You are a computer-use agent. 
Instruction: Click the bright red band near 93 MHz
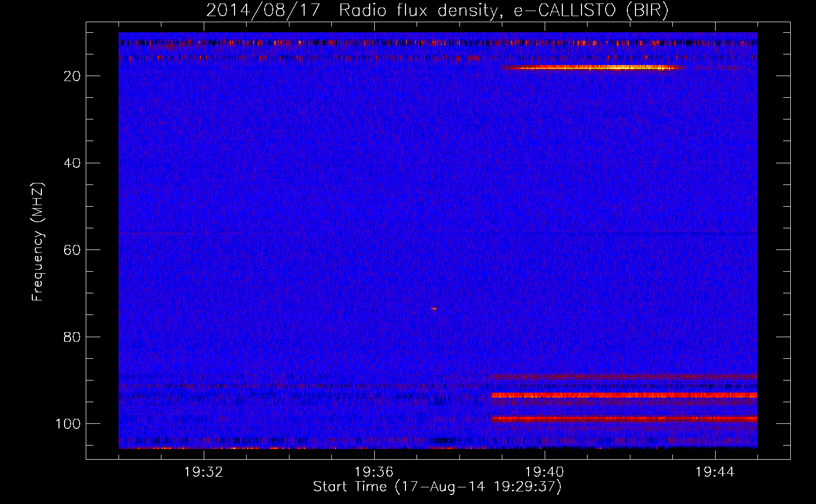point(624,396)
